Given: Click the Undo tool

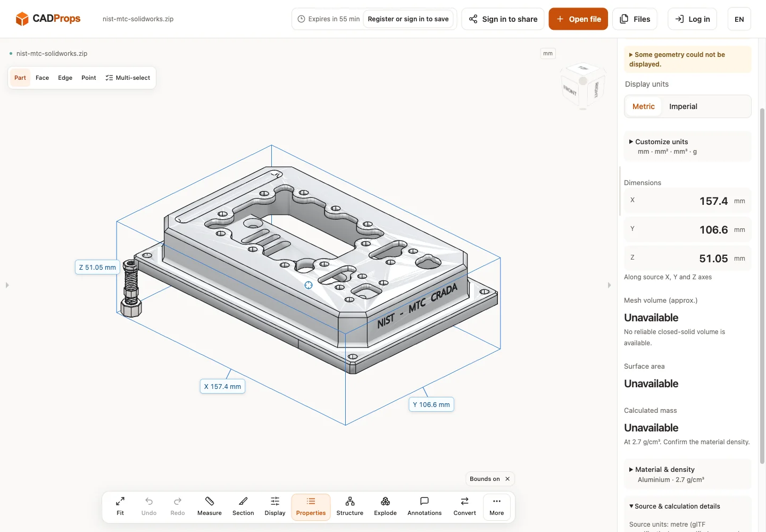Looking at the screenshot, I should tap(149, 507).
